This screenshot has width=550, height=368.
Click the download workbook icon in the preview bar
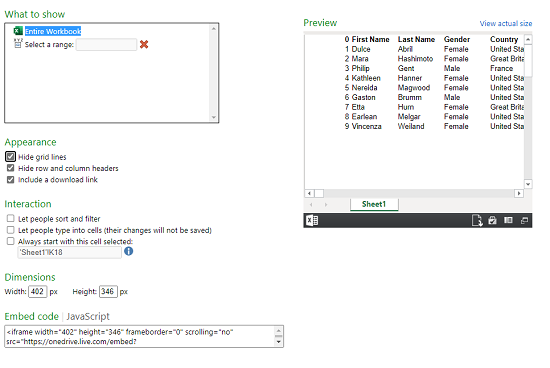point(477,221)
